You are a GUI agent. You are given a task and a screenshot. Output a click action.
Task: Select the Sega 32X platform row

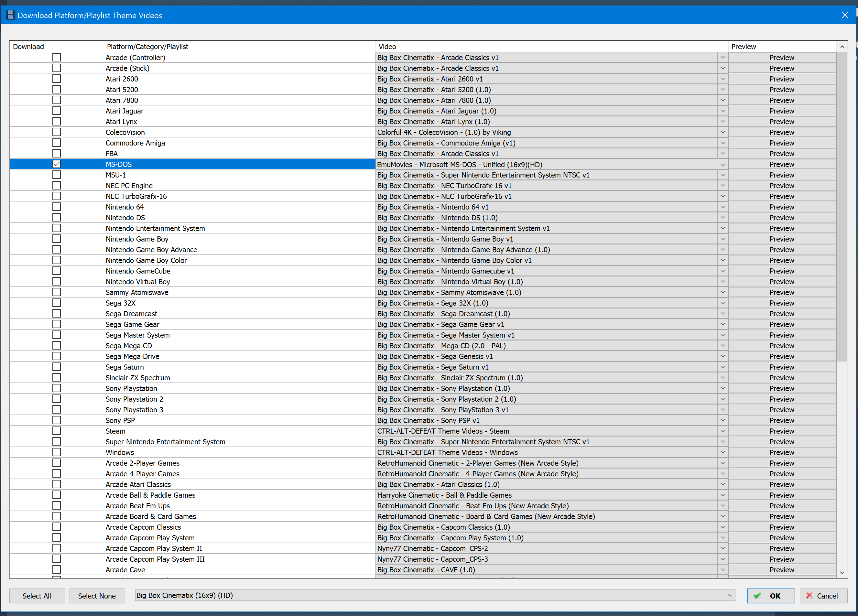coord(239,303)
